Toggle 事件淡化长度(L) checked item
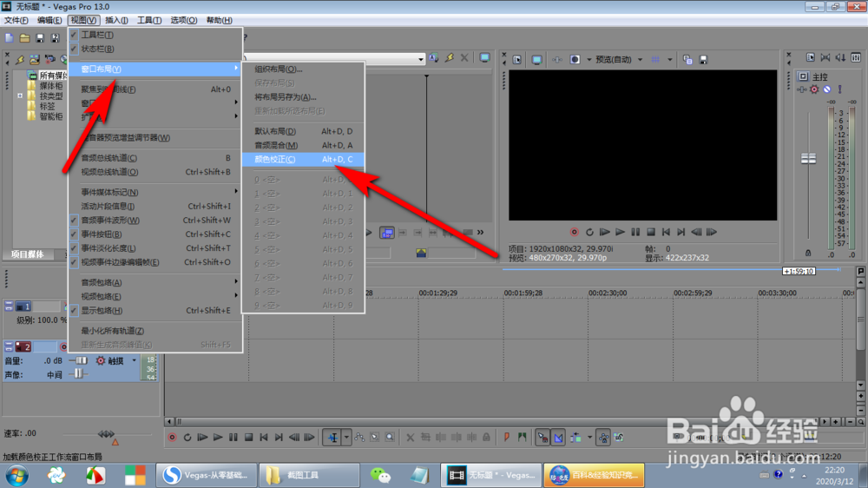Viewport: 868px width, 488px height. tap(155, 248)
